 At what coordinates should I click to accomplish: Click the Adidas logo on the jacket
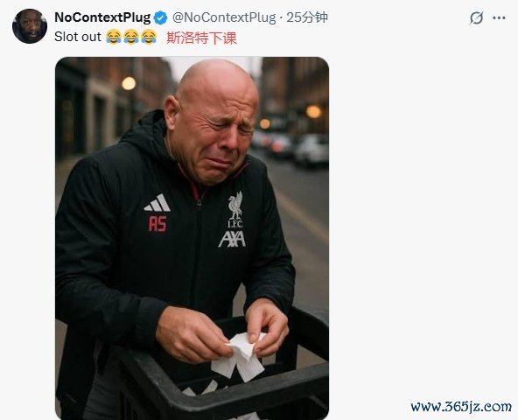click(157, 203)
